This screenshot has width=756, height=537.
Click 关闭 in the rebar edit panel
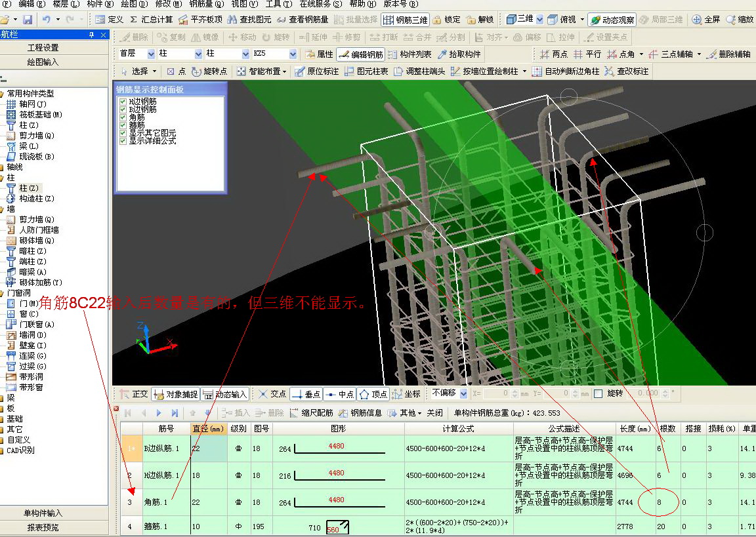pos(434,412)
